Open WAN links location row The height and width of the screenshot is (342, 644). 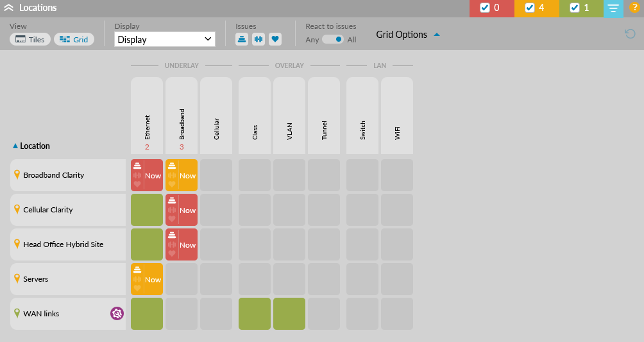click(x=68, y=314)
